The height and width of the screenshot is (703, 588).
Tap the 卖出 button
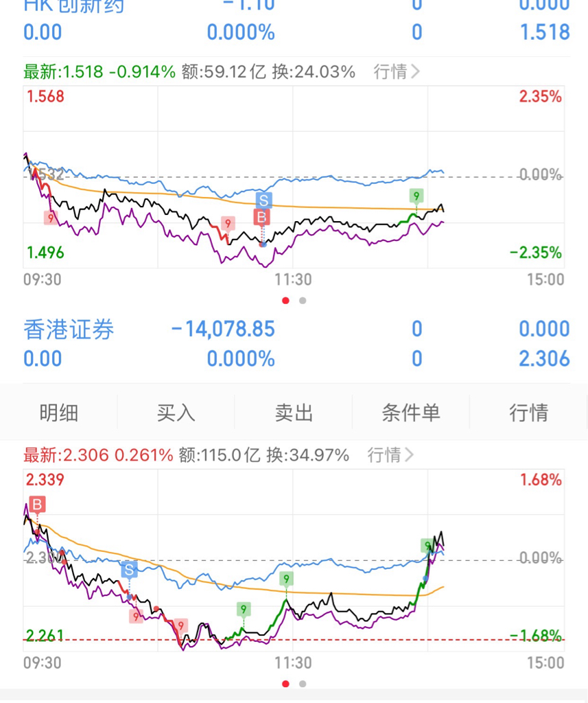tap(294, 413)
